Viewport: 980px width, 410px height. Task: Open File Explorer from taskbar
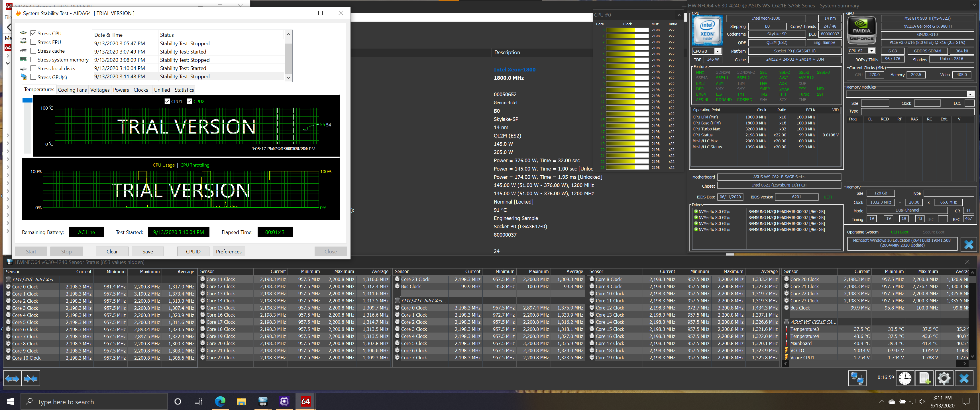(x=242, y=402)
